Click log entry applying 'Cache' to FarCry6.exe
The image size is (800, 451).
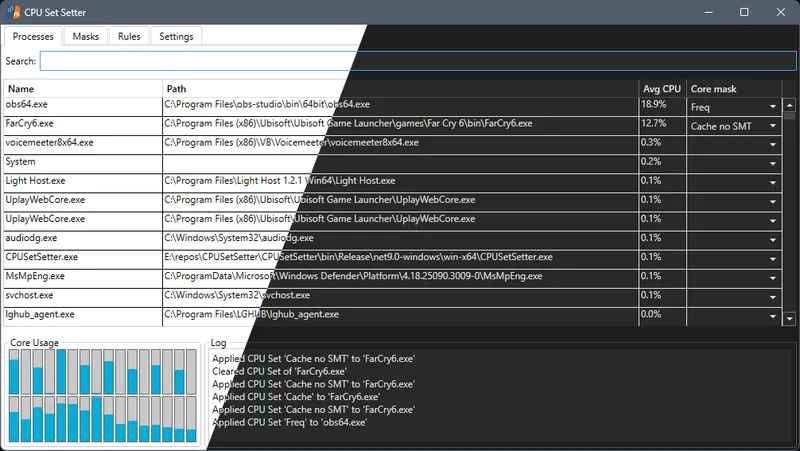tap(296, 397)
